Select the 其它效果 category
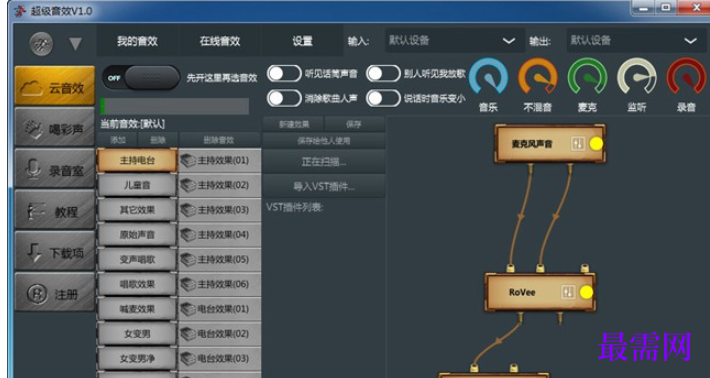The image size is (710, 378). (x=137, y=210)
